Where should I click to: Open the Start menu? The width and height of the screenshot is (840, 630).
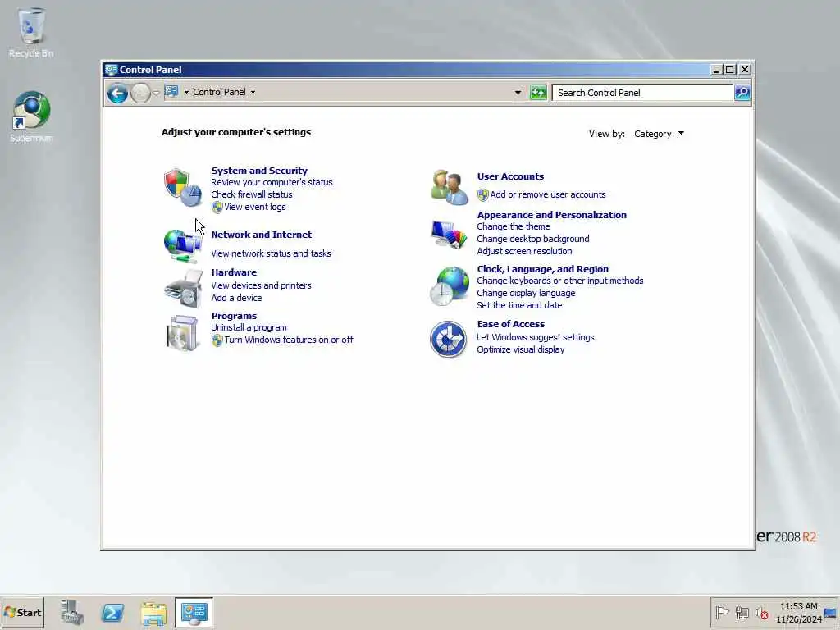tap(22, 612)
